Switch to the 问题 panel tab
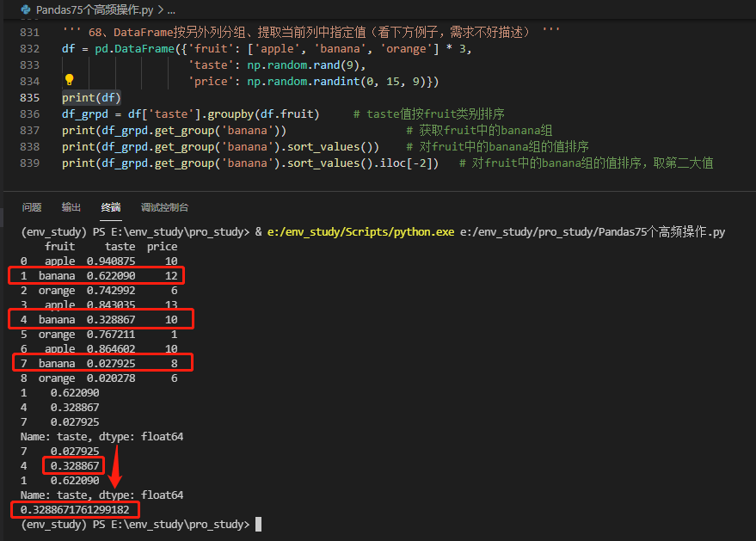The image size is (756, 541). coord(32,207)
